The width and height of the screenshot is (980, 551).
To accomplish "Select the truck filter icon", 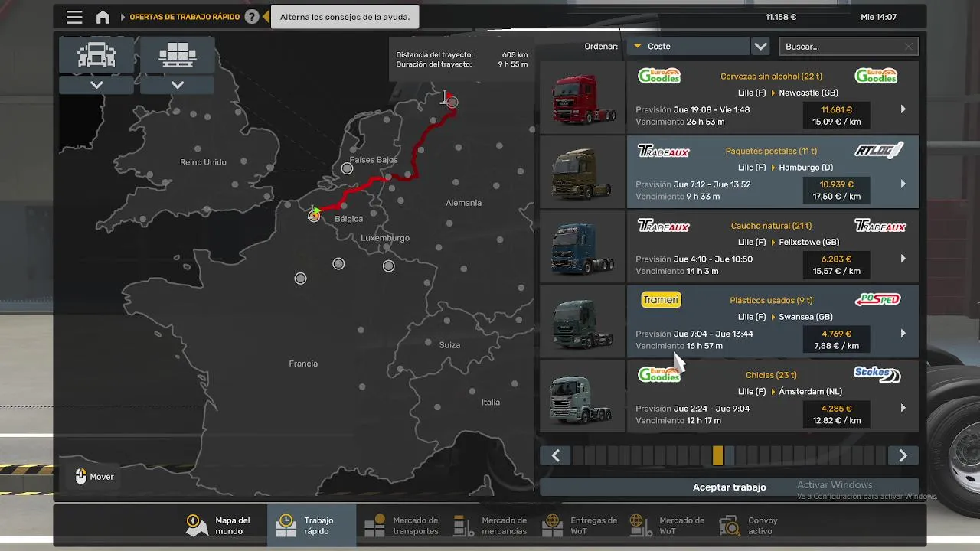I will [x=96, y=55].
